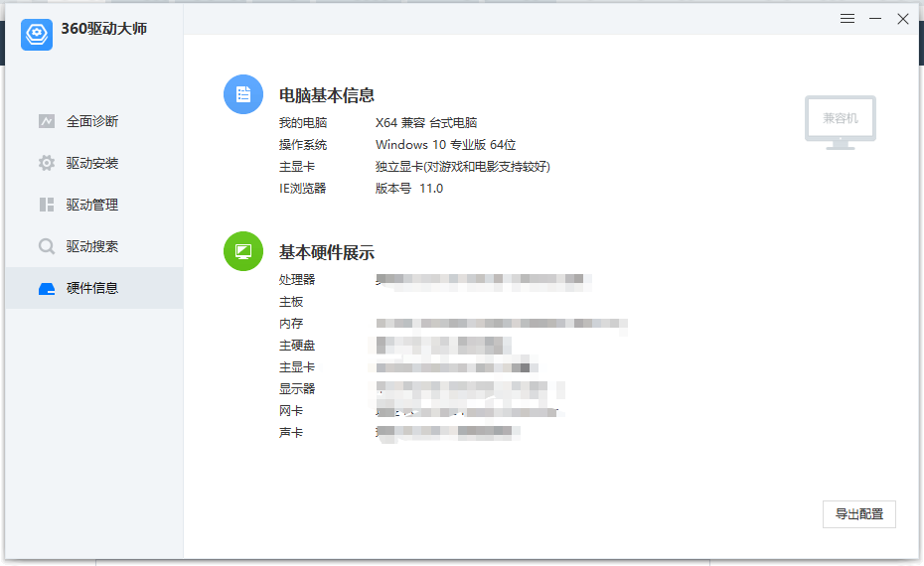Screen dimensions: 924x566
Task: Click the blue 电脑基本信息 document icon
Action: [243, 94]
